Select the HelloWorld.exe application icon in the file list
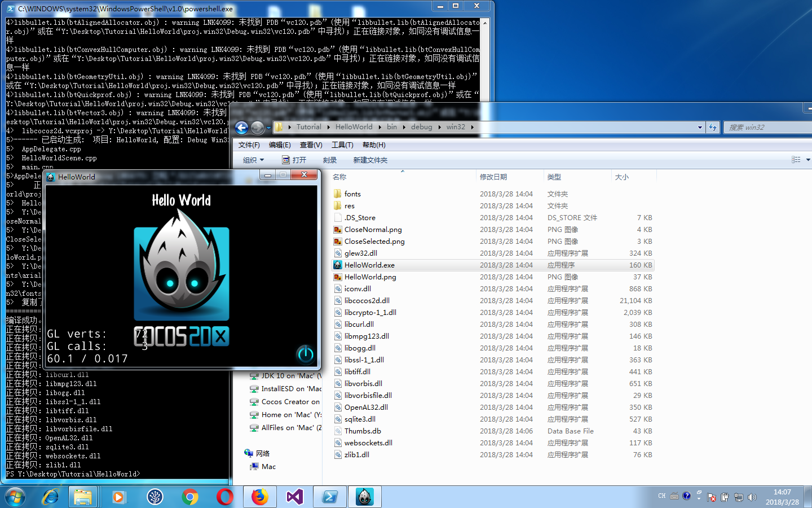The image size is (812, 508). click(x=338, y=265)
